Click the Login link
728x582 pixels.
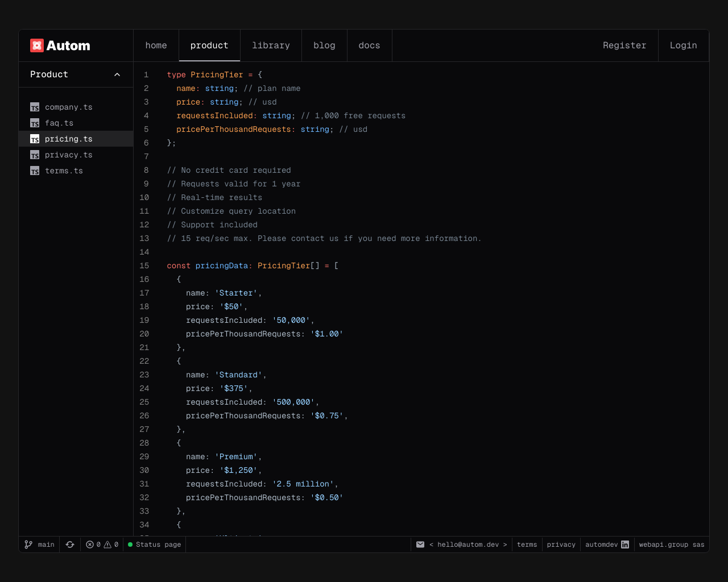tap(683, 45)
